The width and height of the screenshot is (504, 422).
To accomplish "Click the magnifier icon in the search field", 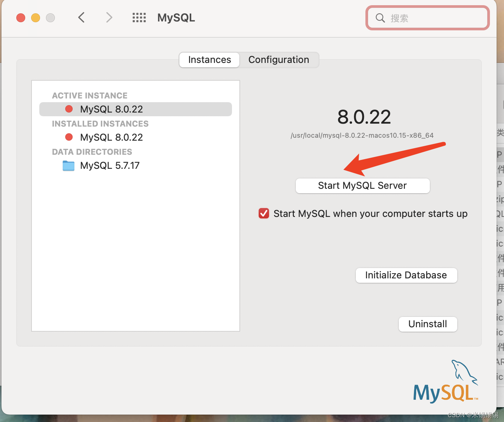I will click(380, 17).
